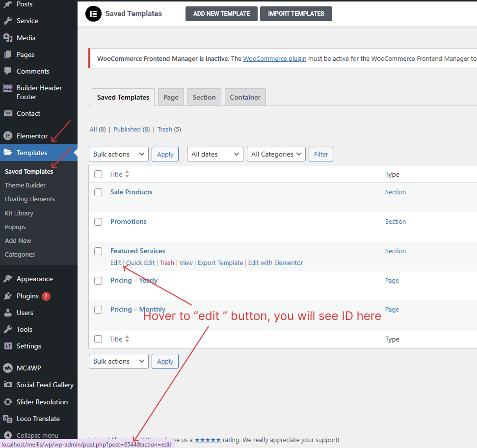Open the bottom Bulk actions dropdown
The height and width of the screenshot is (448, 477).
(x=119, y=361)
